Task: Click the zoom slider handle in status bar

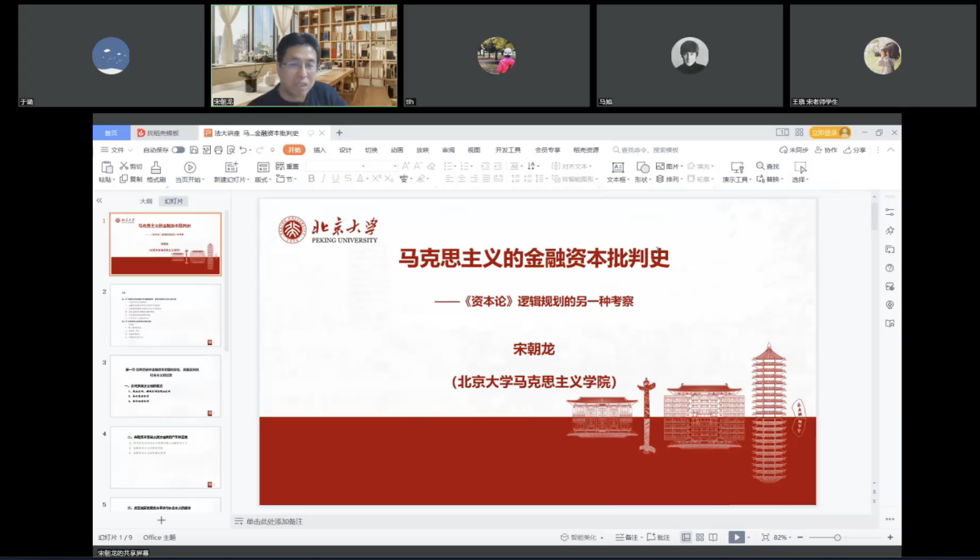Action: [837, 537]
